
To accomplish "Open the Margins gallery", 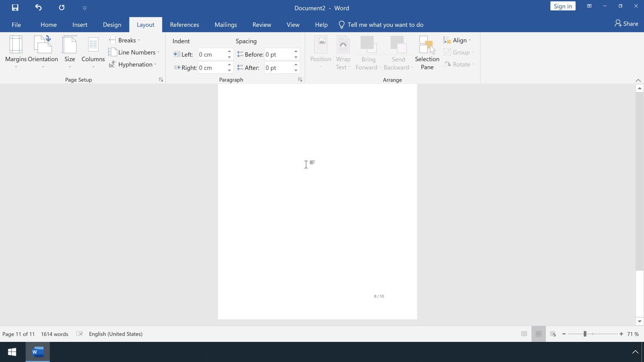I will [16, 51].
